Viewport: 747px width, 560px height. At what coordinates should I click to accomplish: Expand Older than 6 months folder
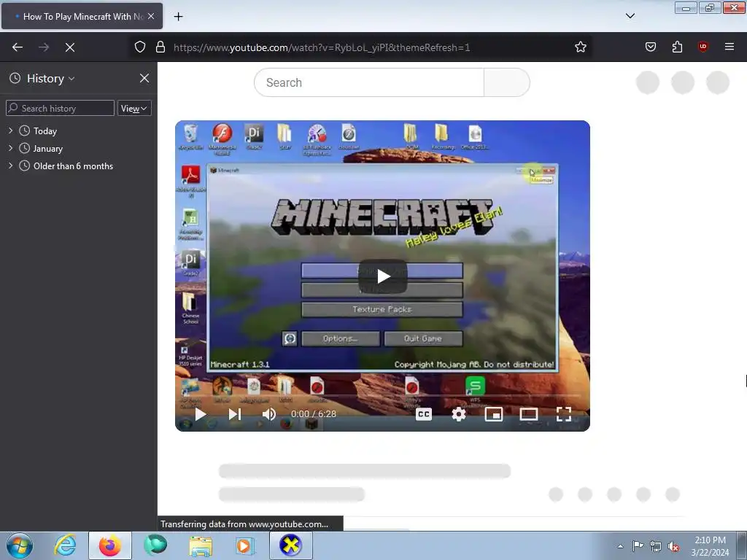click(x=10, y=166)
